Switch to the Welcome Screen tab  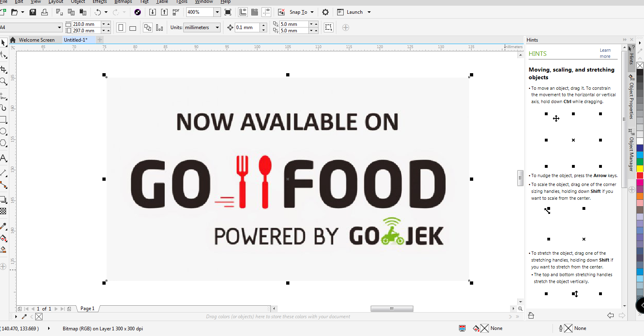pyautogui.click(x=36, y=40)
